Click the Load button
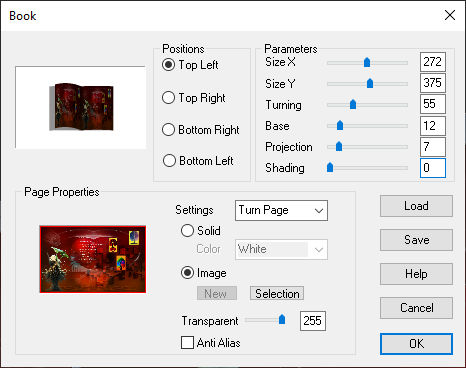Viewport: 466px width, 368px height. coord(416,206)
